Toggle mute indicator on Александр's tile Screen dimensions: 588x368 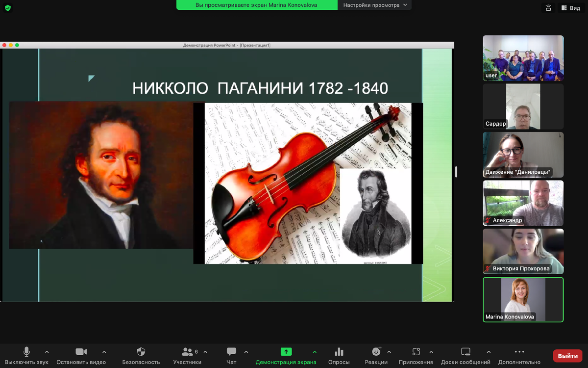489,221
